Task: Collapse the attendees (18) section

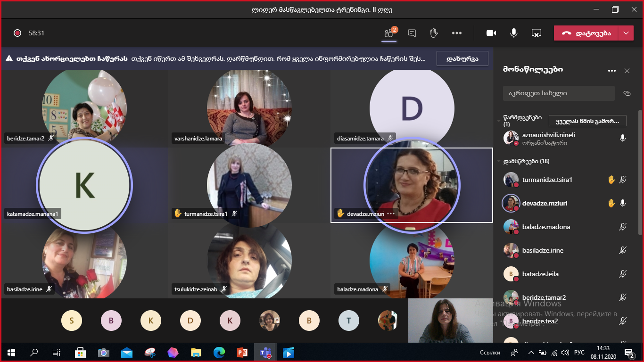Action: click(x=499, y=161)
